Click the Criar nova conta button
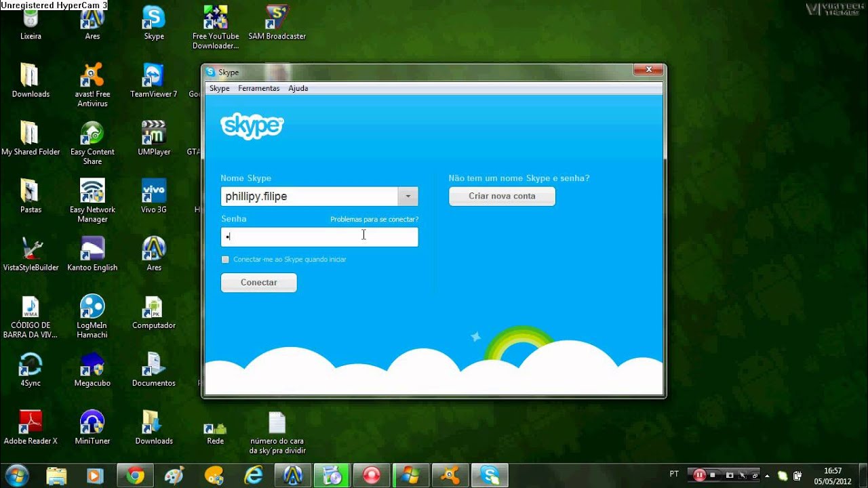868x488 pixels. click(502, 197)
